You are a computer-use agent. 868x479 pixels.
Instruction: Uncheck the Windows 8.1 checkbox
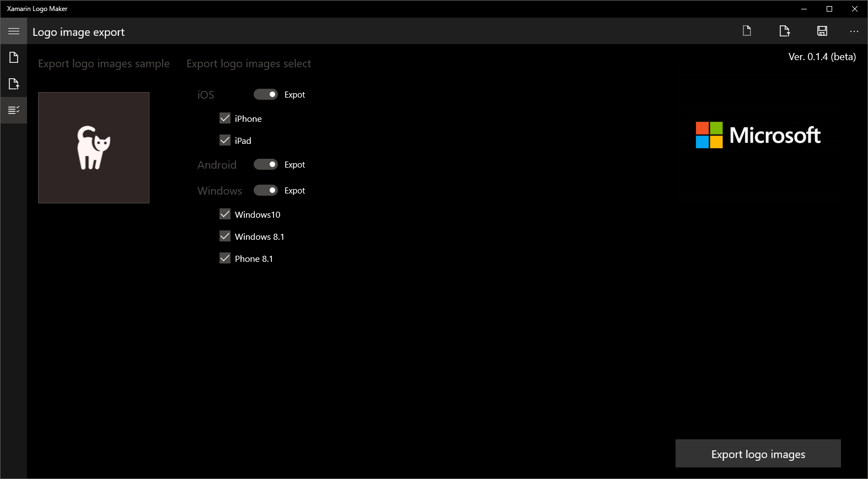225,236
